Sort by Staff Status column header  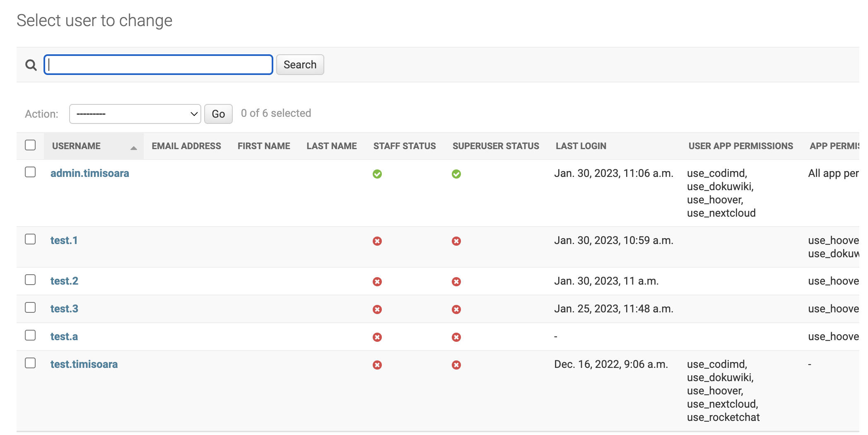404,146
